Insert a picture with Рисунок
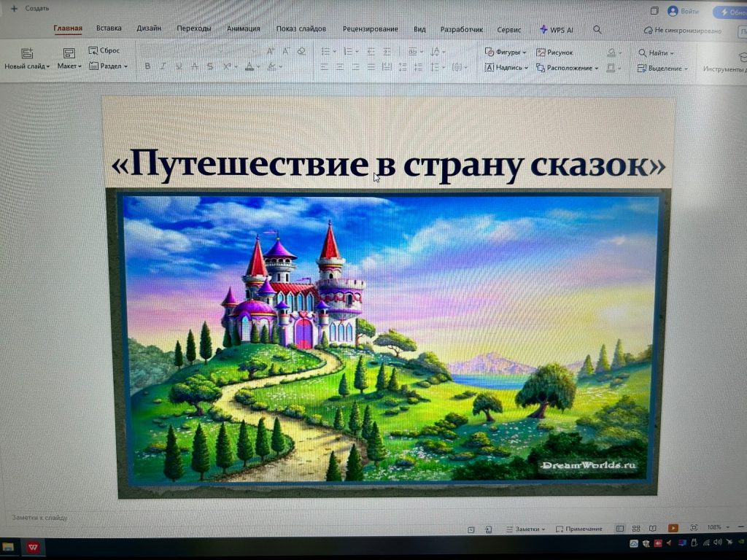Image resolution: width=747 pixels, height=560 pixels. pyautogui.click(x=554, y=52)
